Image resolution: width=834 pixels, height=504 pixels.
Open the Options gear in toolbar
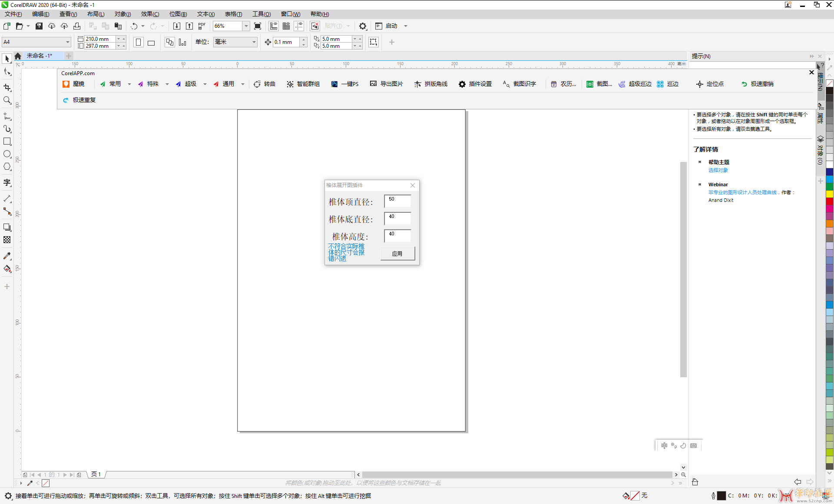(x=363, y=26)
